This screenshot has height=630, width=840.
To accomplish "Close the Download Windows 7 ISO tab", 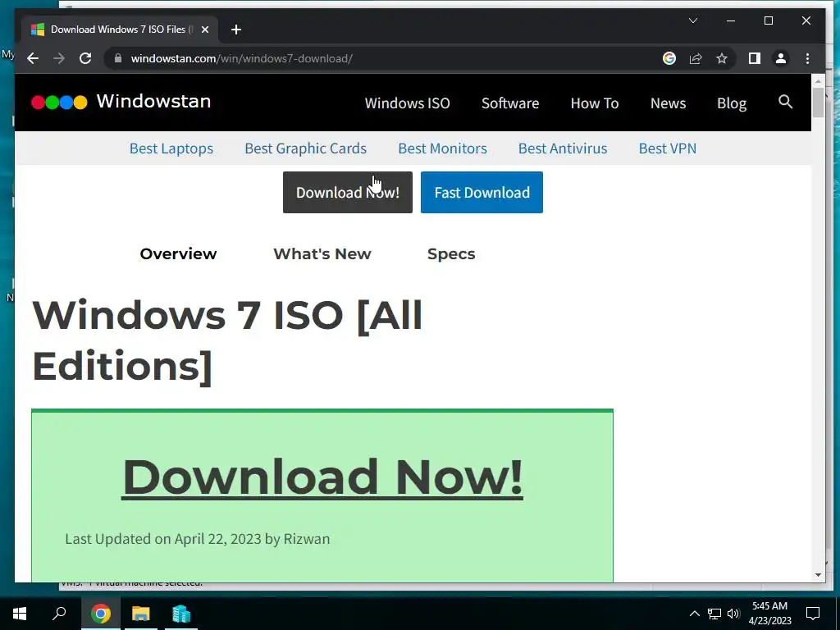I will pyautogui.click(x=204, y=30).
